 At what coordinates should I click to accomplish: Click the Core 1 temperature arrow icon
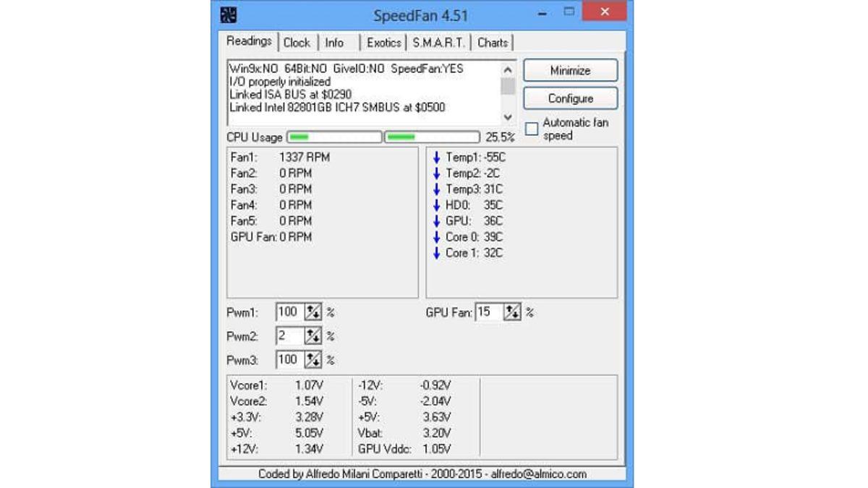point(436,253)
